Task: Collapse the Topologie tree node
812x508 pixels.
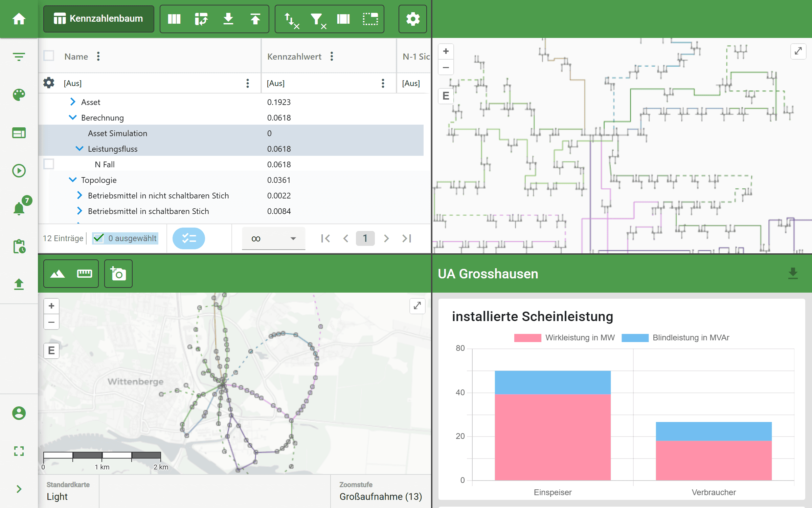Action: pos(73,180)
